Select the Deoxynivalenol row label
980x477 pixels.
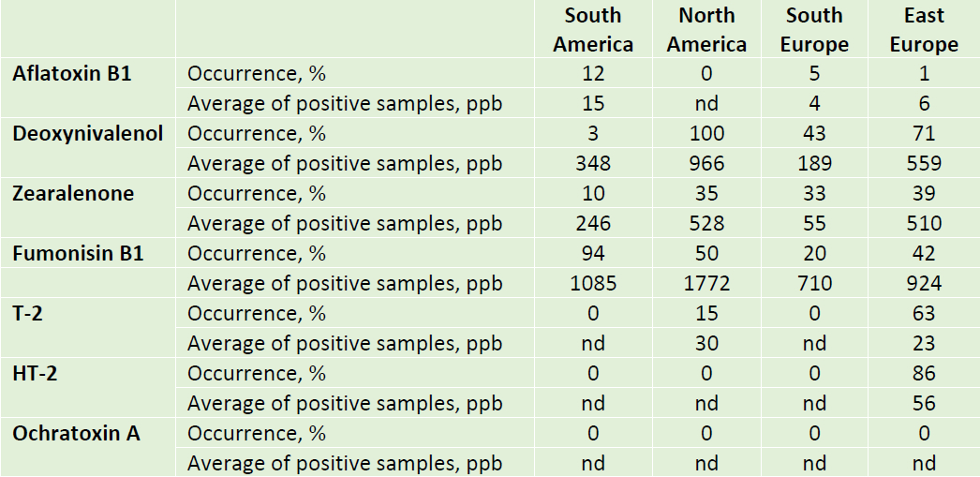(x=87, y=133)
